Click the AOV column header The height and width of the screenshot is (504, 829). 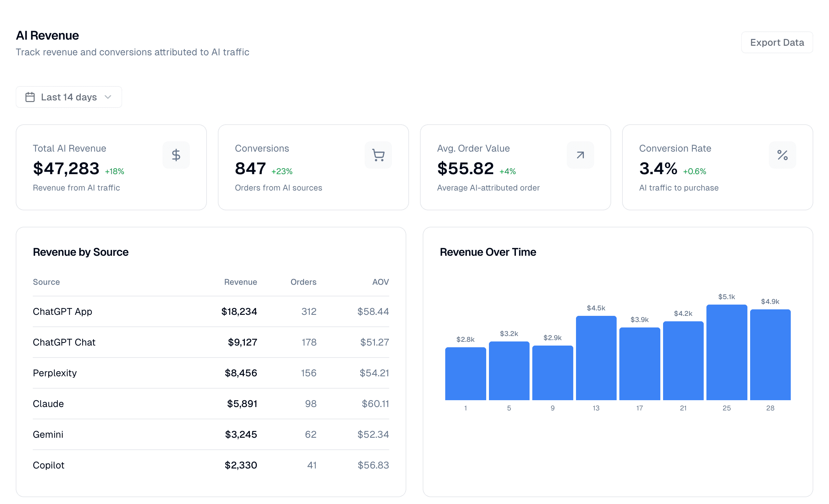coord(380,282)
